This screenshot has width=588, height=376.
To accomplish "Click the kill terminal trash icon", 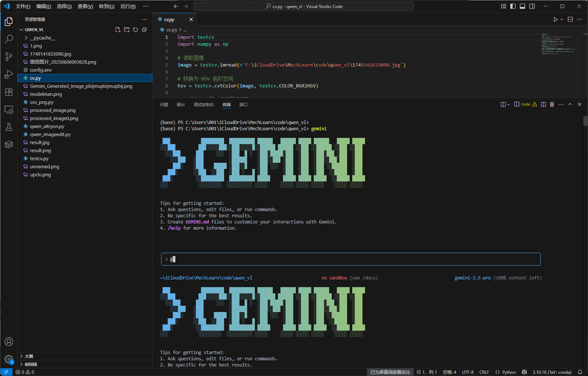I will click(x=552, y=104).
